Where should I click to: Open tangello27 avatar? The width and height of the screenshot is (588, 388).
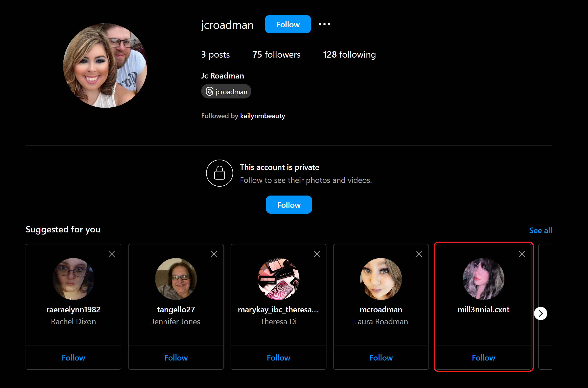(176, 279)
